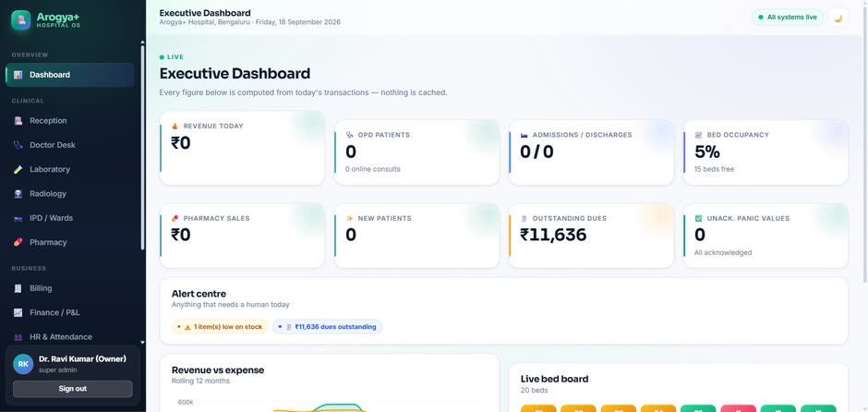Click the "Rolling 12 months" subtitle
Image resolution: width=868 pixels, height=412 pixels.
[x=200, y=381]
